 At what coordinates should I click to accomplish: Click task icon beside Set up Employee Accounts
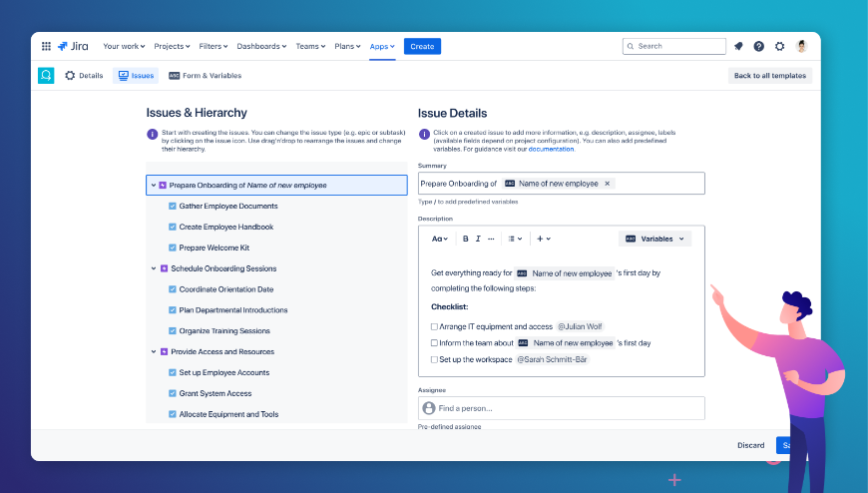tap(173, 372)
